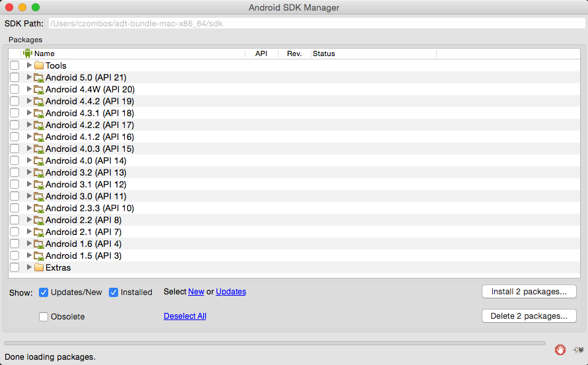Expand the Tools tree node

pyautogui.click(x=29, y=65)
